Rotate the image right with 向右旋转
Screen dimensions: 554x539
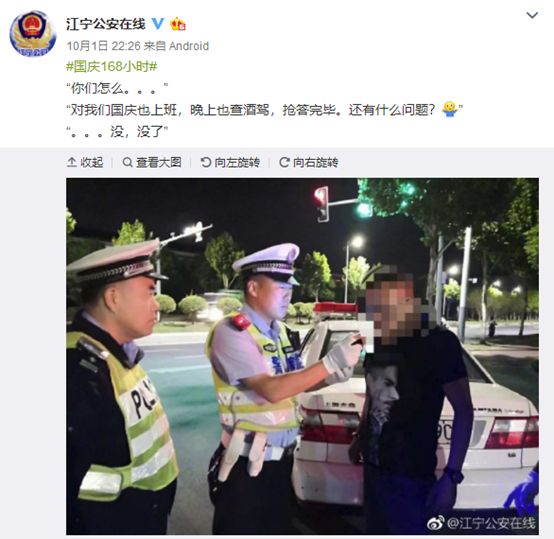pyautogui.click(x=309, y=162)
